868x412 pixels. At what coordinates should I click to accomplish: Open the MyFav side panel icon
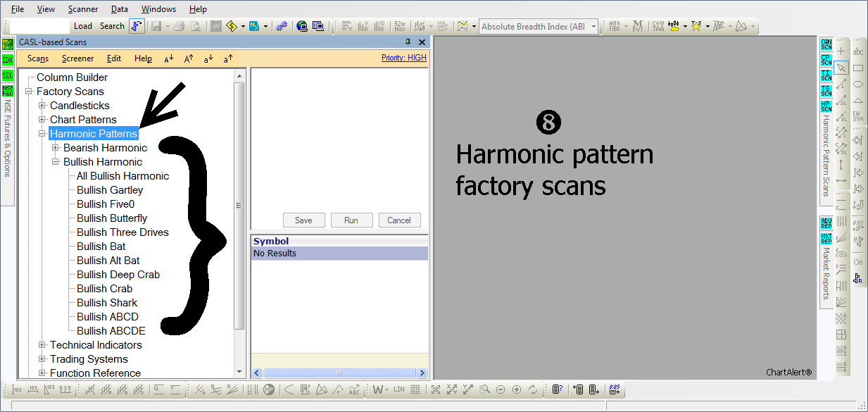pos(8,44)
